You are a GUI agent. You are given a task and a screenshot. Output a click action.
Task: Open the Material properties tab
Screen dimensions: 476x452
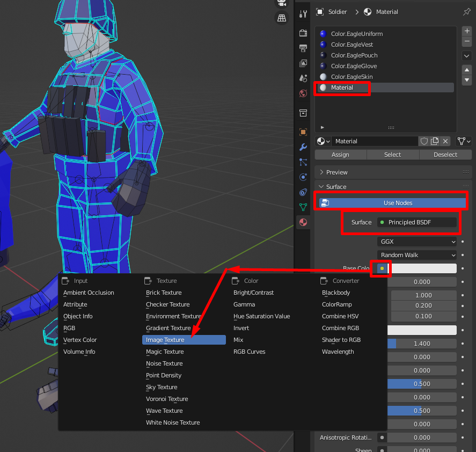[303, 222]
